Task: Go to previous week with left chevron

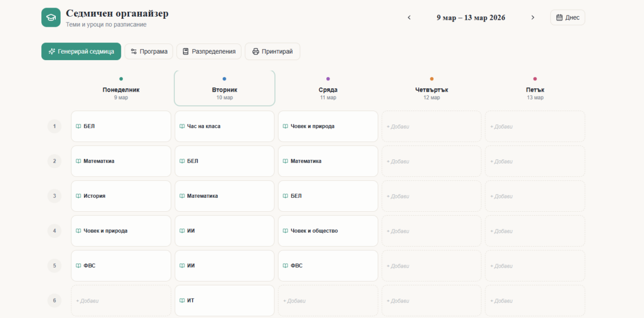Action: (409, 18)
